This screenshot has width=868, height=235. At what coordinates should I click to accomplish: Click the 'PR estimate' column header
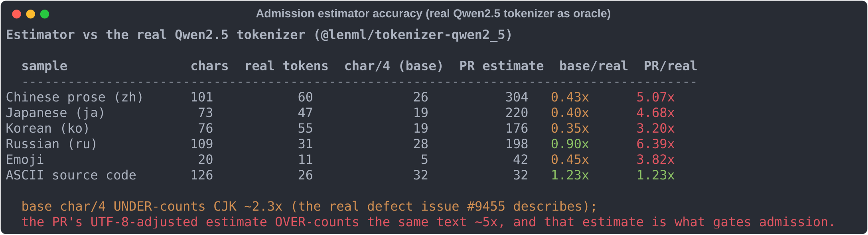[501, 66]
